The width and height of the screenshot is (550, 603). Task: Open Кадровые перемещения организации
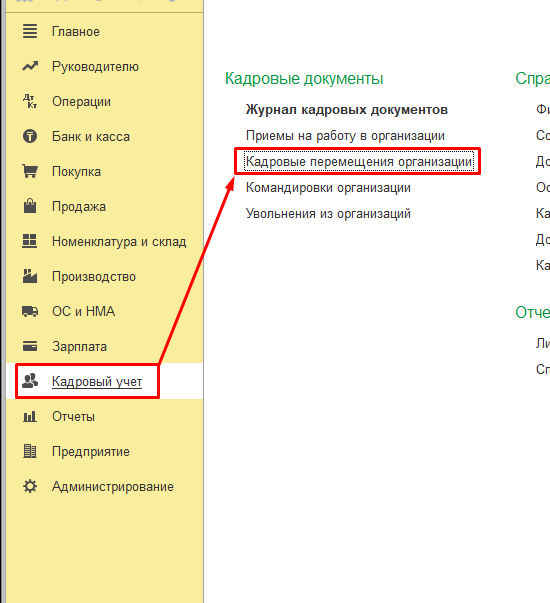[359, 162]
